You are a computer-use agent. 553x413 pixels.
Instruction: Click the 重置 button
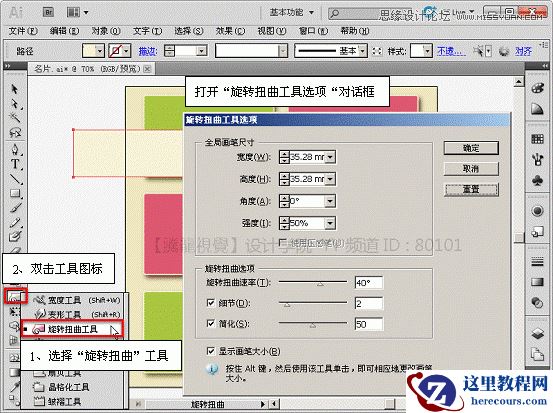pos(471,189)
